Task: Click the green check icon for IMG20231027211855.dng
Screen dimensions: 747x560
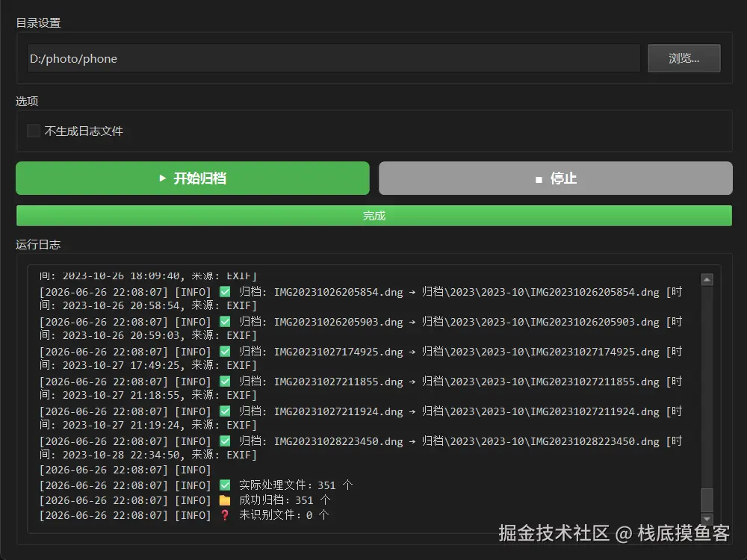Action: point(225,382)
